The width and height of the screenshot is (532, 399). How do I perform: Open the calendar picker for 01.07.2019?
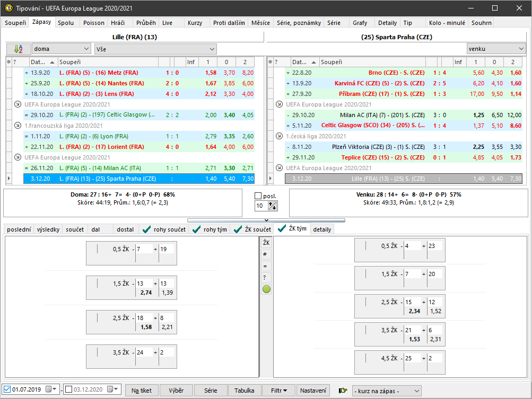click(53, 389)
